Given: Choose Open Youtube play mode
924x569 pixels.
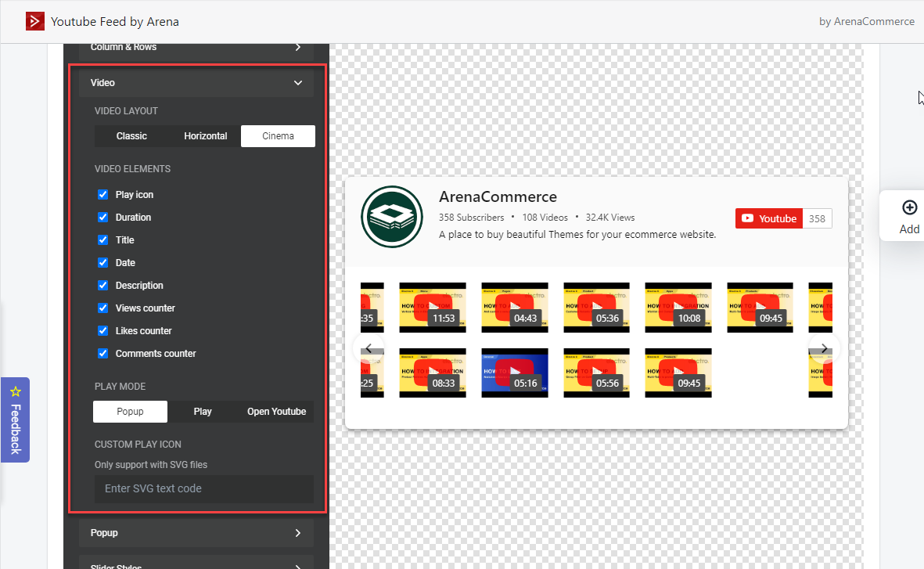Looking at the screenshot, I should [x=276, y=412].
